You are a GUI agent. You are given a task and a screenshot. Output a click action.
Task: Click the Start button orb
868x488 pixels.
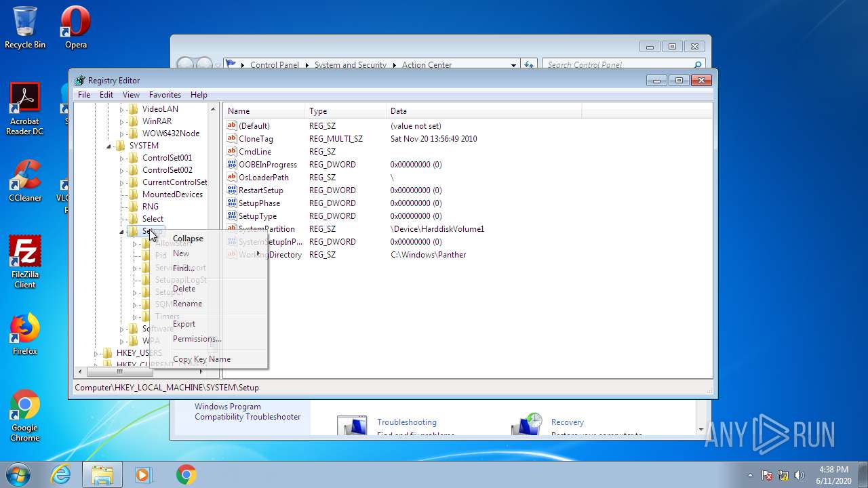tap(18, 474)
